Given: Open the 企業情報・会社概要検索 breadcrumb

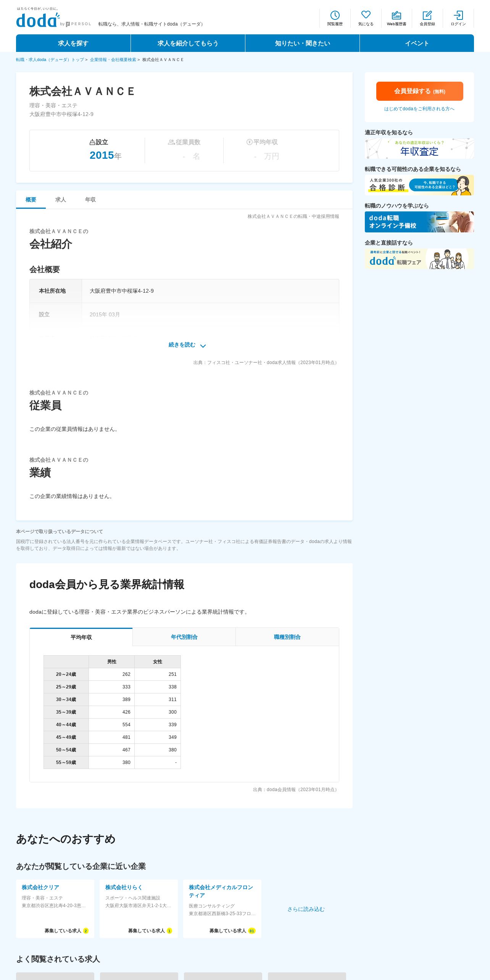Looking at the screenshot, I should 113,60.
